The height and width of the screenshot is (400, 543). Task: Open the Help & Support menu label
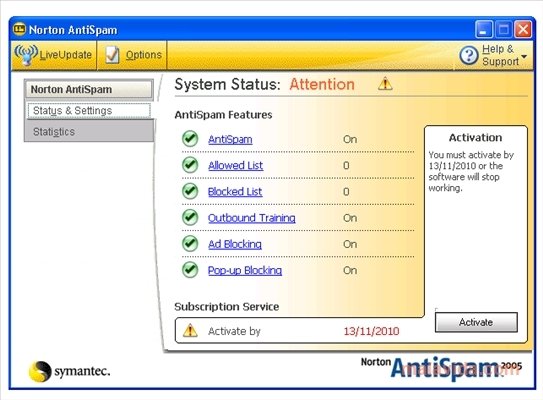pos(500,55)
